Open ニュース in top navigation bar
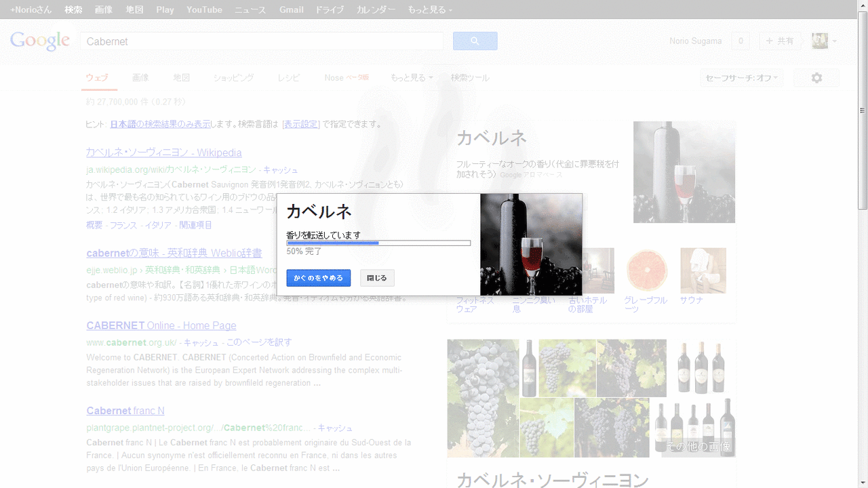 pyautogui.click(x=250, y=9)
